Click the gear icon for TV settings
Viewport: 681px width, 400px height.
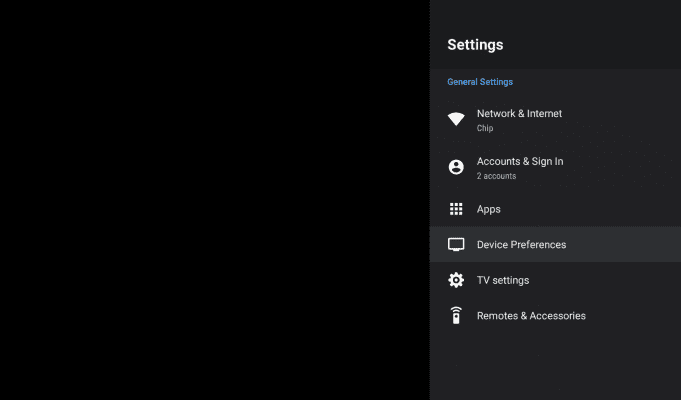click(x=456, y=280)
